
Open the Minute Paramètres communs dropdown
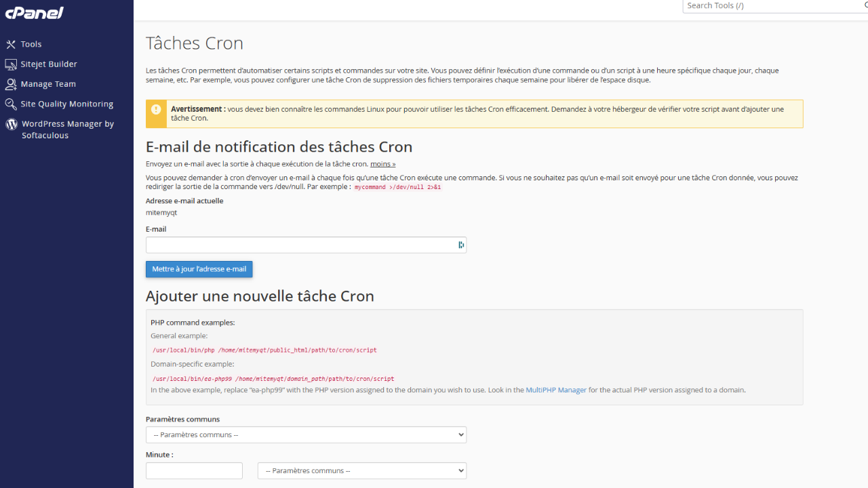[x=362, y=470]
